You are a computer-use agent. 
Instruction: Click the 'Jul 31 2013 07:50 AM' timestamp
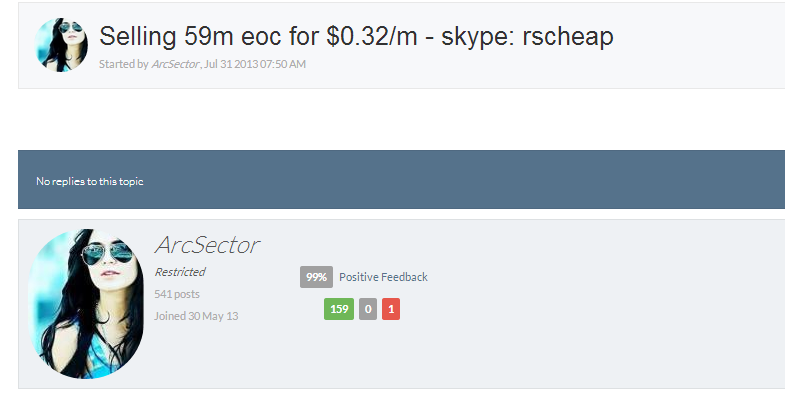click(255, 64)
